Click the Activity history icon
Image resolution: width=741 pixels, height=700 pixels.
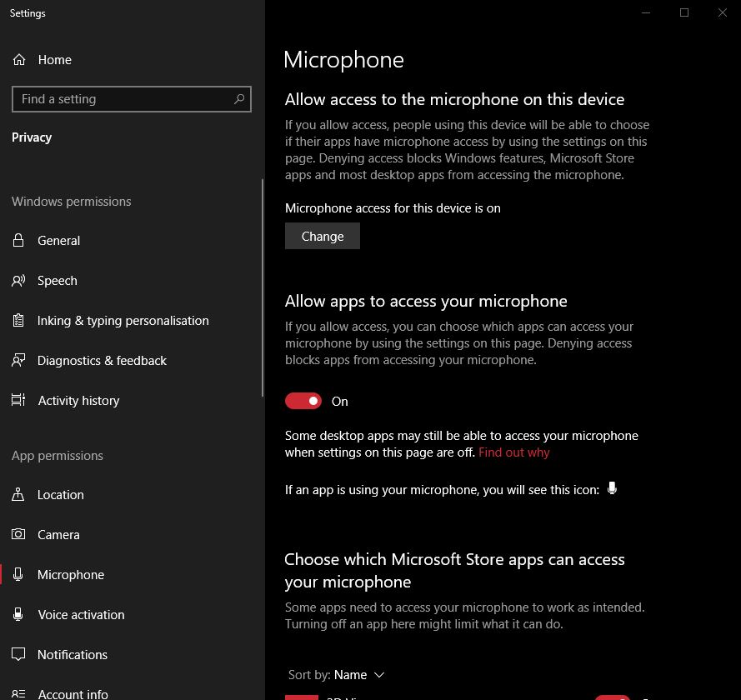[18, 400]
